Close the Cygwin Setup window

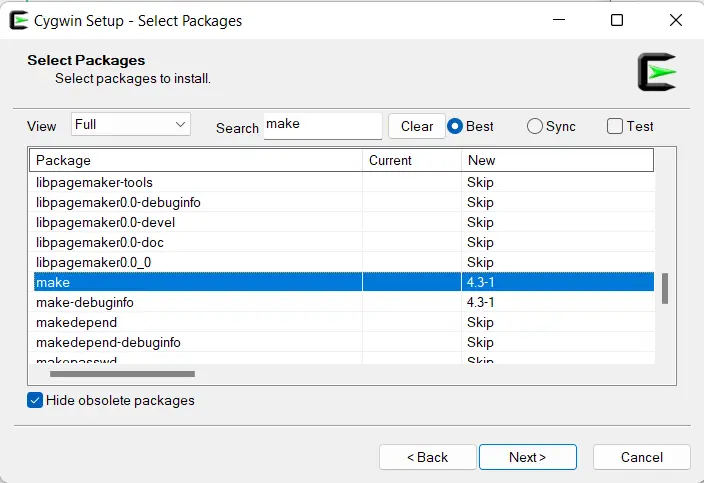tap(676, 20)
